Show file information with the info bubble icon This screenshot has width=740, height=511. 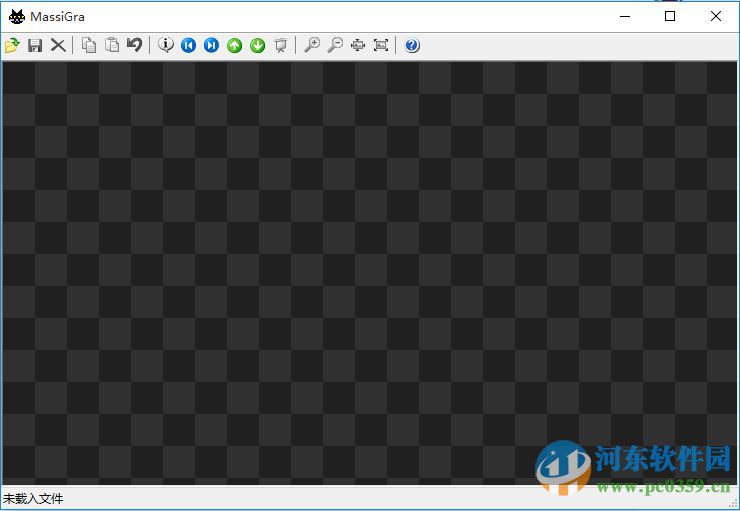point(166,45)
